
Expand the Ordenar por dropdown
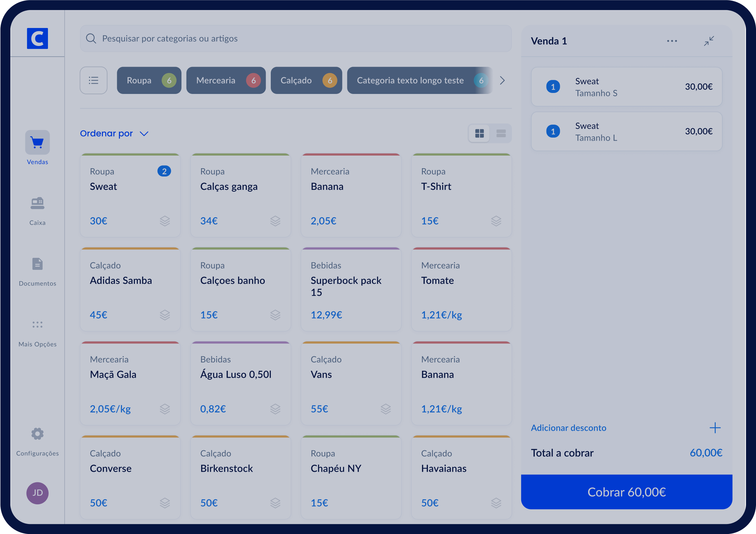click(x=114, y=134)
